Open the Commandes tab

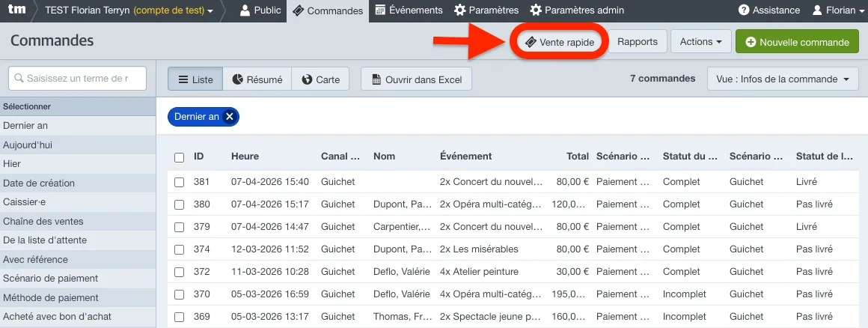point(328,10)
